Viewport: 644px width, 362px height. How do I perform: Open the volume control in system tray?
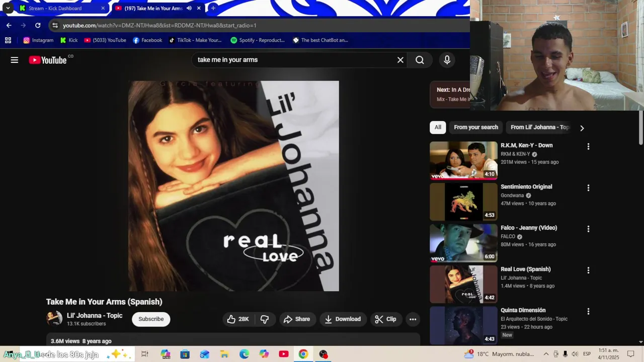pos(575,354)
